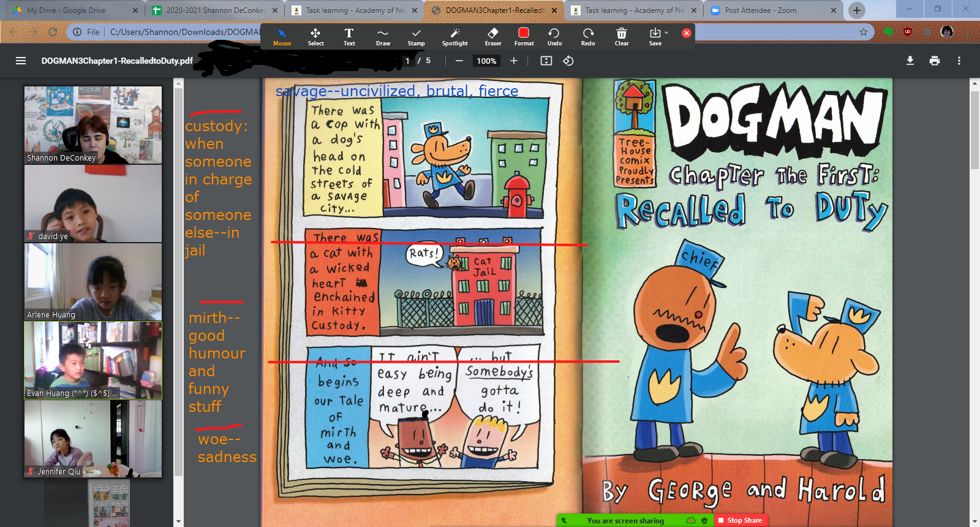
Task: Click the PDF page number field
Action: coord(407,61)
